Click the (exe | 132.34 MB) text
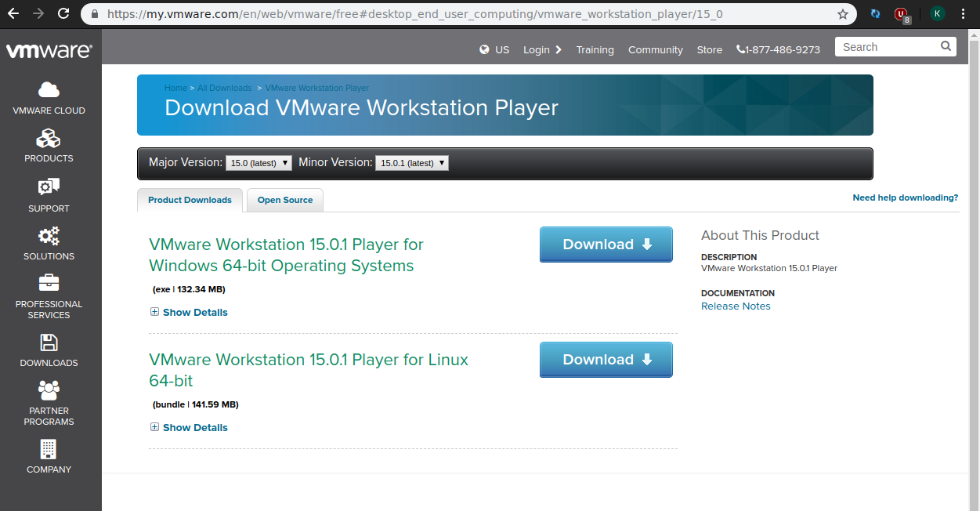This screenshot has height=511, width=980. pos(189,289)
